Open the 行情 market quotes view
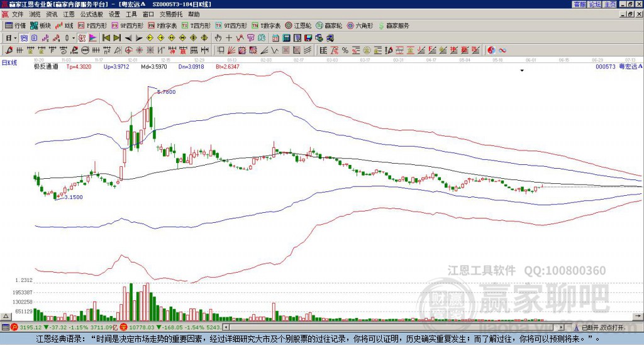Image resolution: width=644 pixels, height=345 pixels. [15, 25]
